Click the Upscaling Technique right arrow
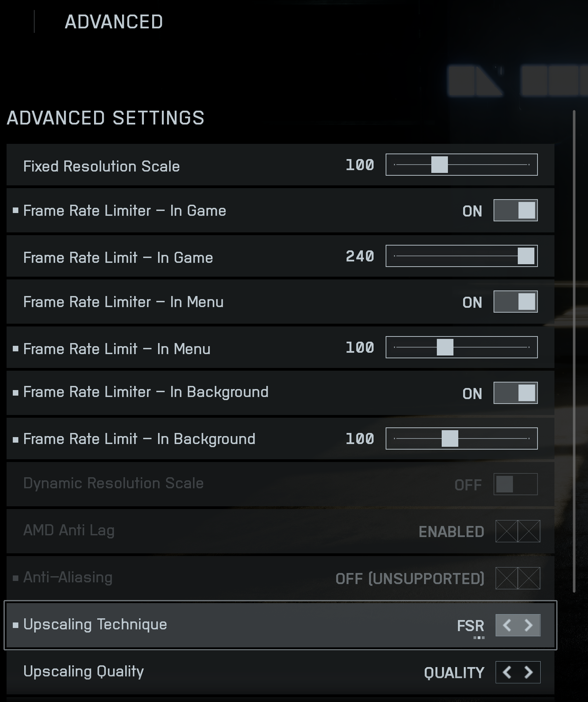 529,625
